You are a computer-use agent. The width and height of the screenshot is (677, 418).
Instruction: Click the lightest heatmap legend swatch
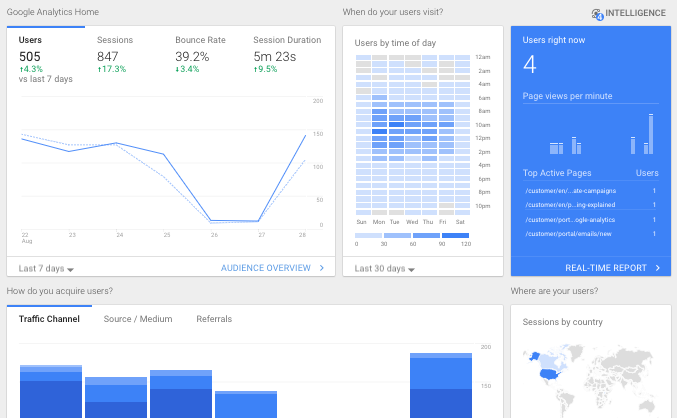pyautogui.click(x=368, y=235)
